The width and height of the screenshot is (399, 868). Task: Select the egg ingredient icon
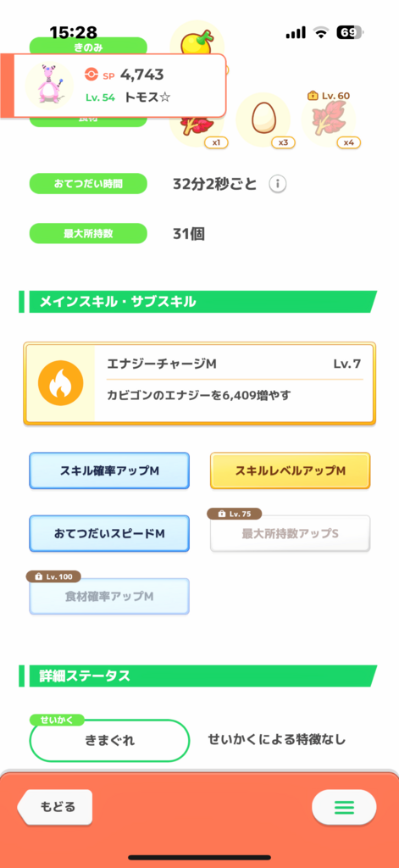coord(263,119)
